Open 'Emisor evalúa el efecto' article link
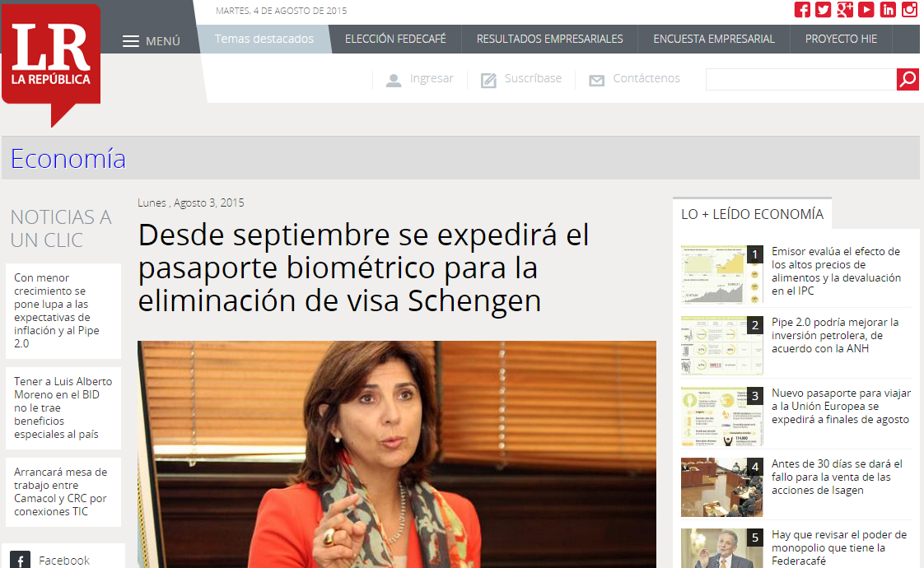Image resolution: width=924 pixels, height=568 pixels. [836, 271]
